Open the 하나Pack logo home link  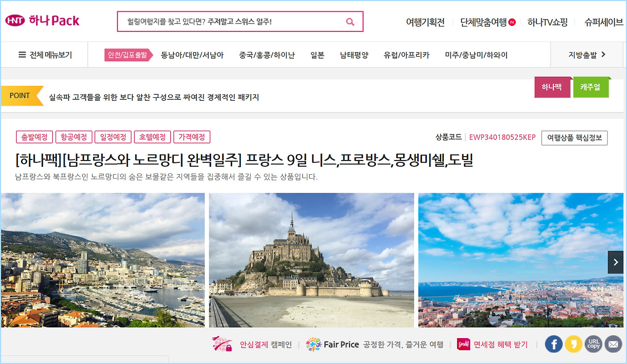tap(42, 21)
